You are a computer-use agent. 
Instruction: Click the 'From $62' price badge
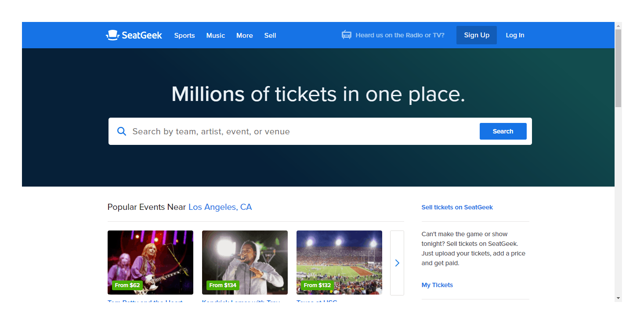tap(127, 285)
